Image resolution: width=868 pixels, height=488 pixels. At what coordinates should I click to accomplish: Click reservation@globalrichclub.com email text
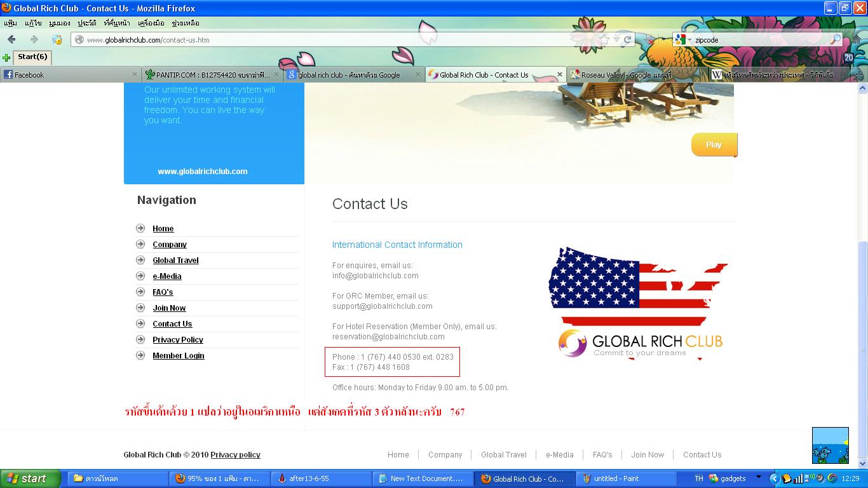[388, 337]
